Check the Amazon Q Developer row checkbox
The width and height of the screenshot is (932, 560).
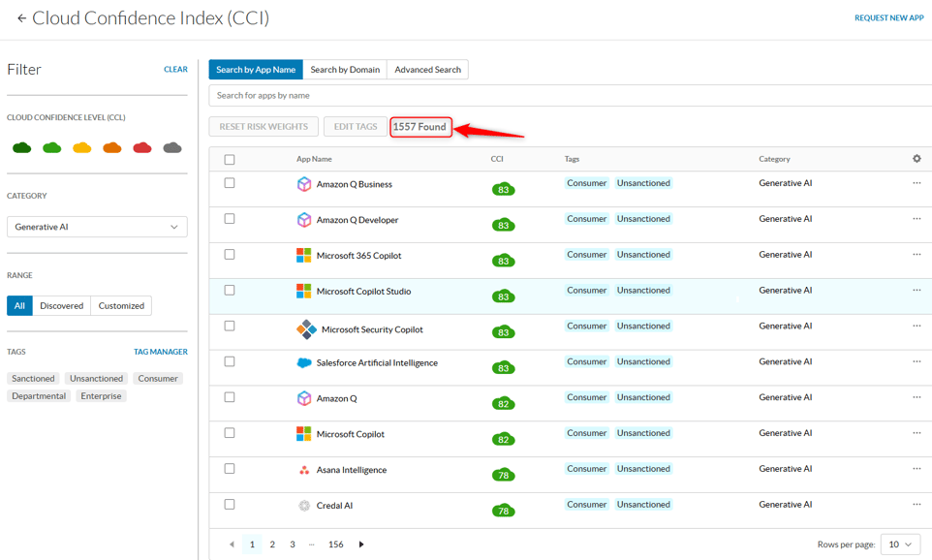click(x=230, y=219)
